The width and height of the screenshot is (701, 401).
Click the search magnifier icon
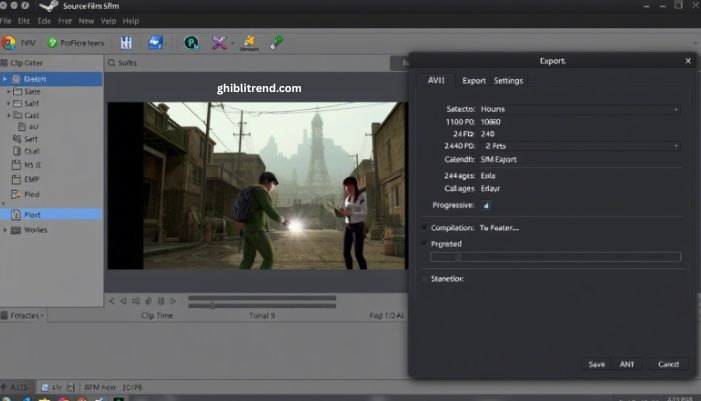click(x=111, y=63)
